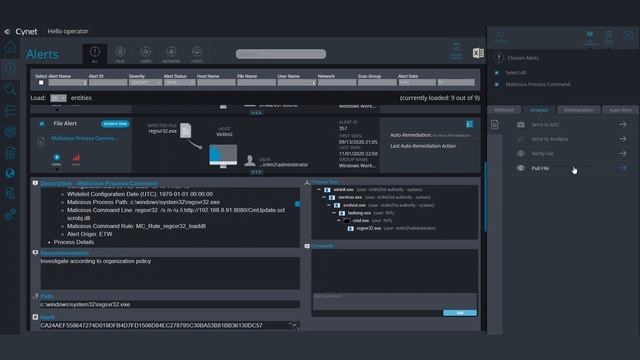Viewport: 640px width, 360px height.
Task: Click the eye icon beside Verify File
Action: (x=521, y=153)
